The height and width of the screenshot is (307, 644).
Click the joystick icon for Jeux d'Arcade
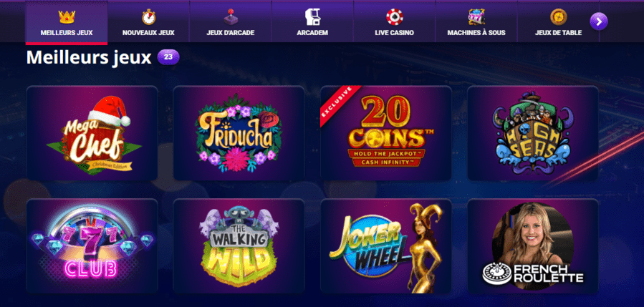click(x=231, y=17)
